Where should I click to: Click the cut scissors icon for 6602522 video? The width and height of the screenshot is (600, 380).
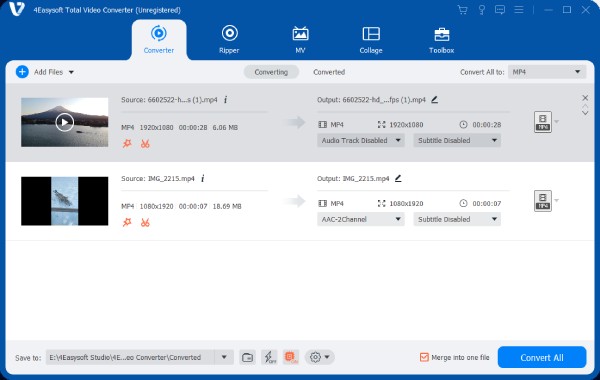tap(145, 144)
